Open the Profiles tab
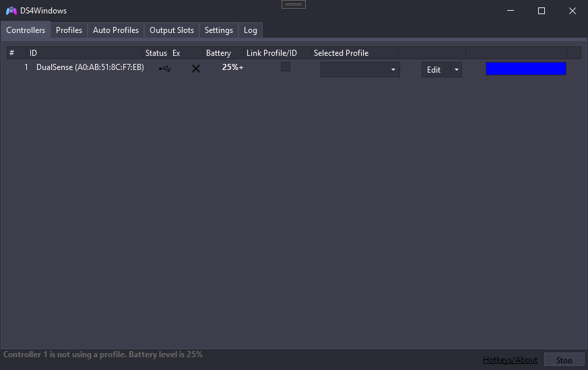 pos(69,30)
